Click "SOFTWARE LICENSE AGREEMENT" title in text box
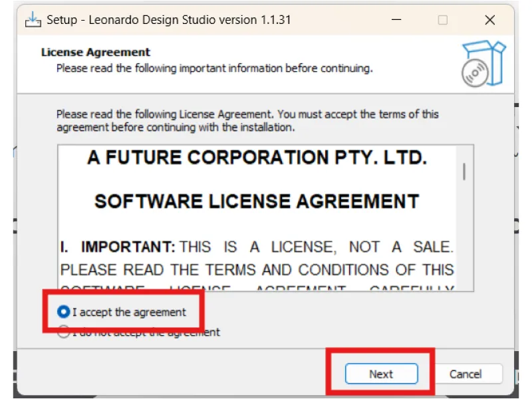Screen dimensions: 532x399 (x=257, y=201)
